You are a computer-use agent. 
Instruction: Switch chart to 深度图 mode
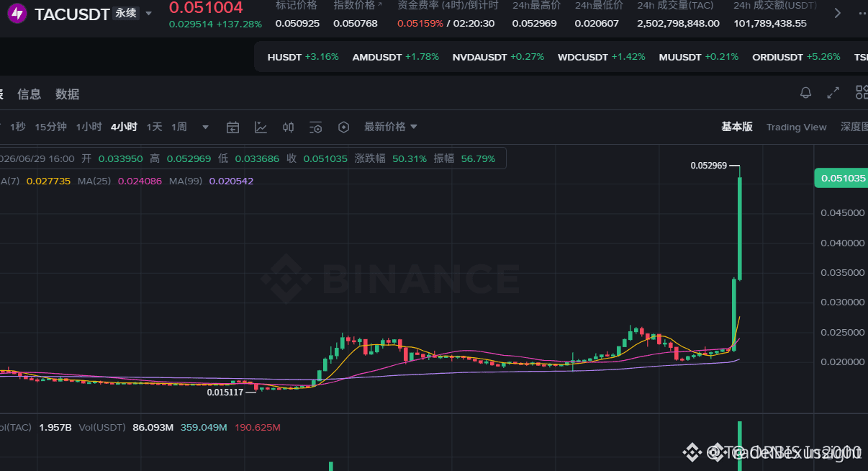pos(854,127)
